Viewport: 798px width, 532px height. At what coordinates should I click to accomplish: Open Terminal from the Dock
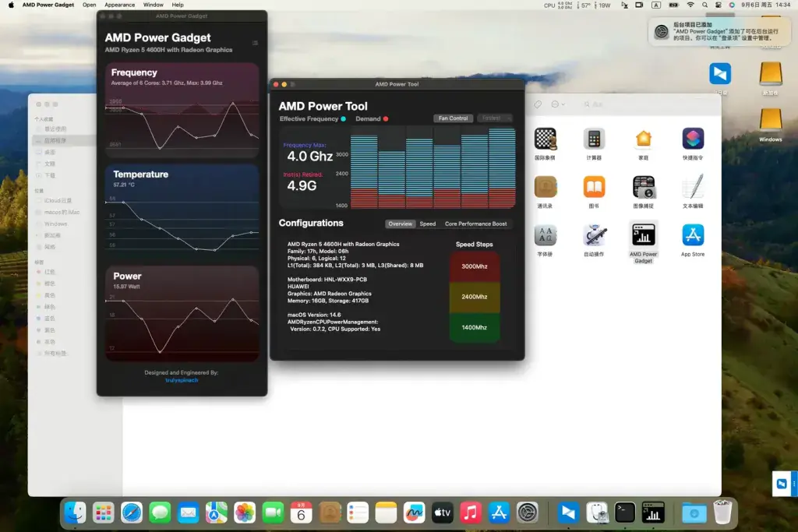[624, 513]
